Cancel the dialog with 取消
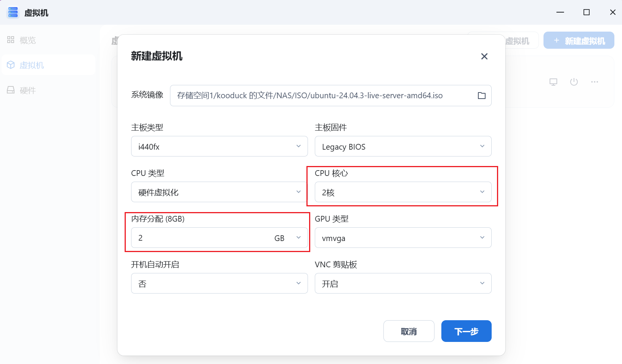 coord(409,331)
